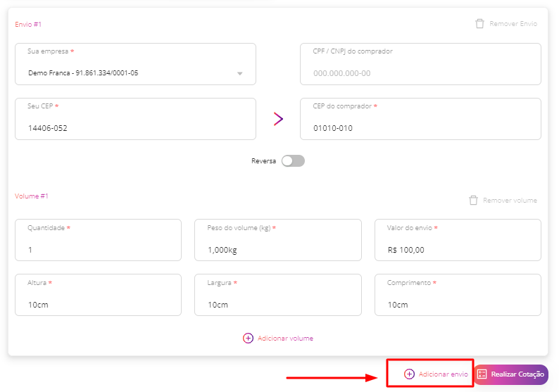Open the Sua empresa dropdown arrow
Screen dimensions: 559x392
pyautogui.click(x=240, y=73)
